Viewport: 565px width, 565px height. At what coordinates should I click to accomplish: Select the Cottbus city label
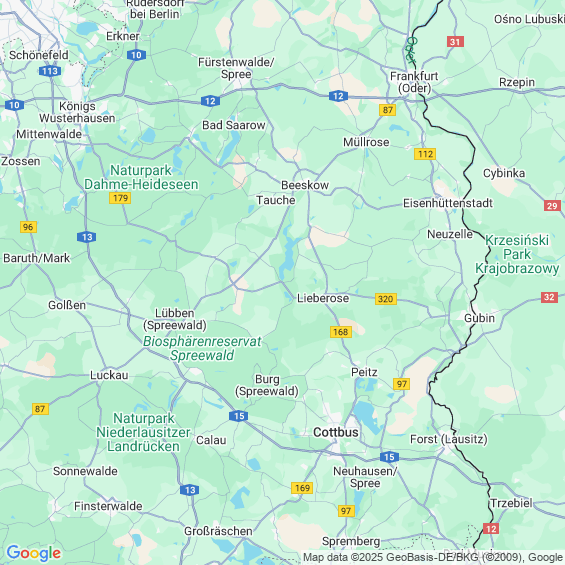pyautogui.click(x=336, y=432)
